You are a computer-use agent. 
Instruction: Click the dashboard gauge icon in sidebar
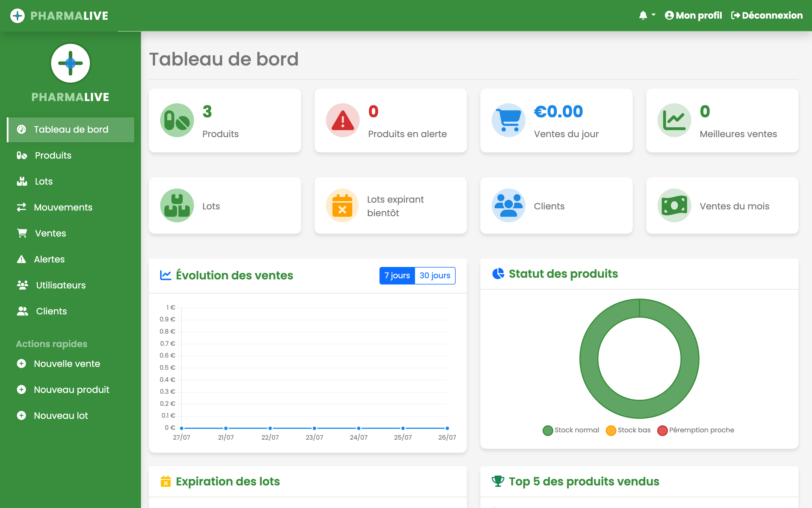point(21,129)
